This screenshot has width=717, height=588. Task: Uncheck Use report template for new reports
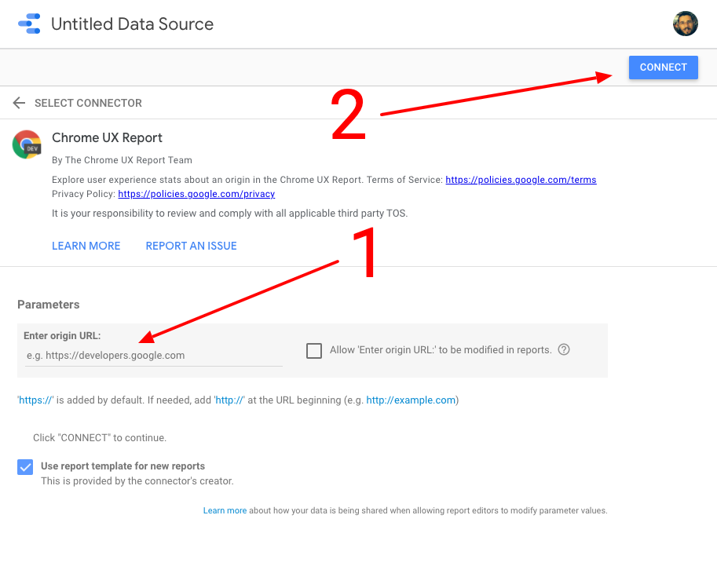25,467
